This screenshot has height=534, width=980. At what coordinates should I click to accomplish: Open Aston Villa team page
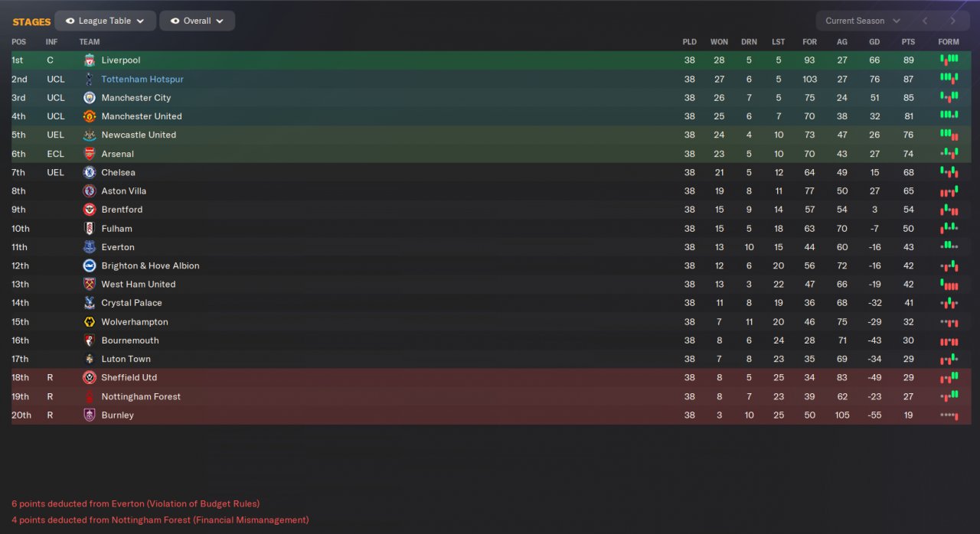pyautogui.click(x=123, y=191)
